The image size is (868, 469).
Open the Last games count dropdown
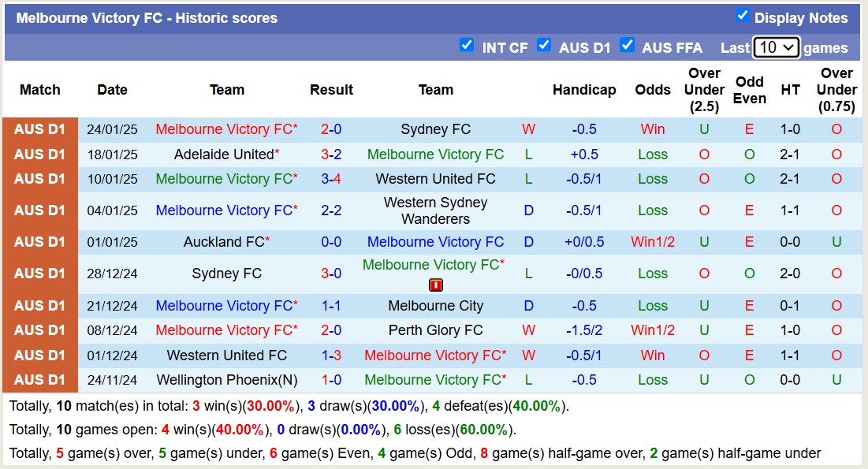point(776,47)
